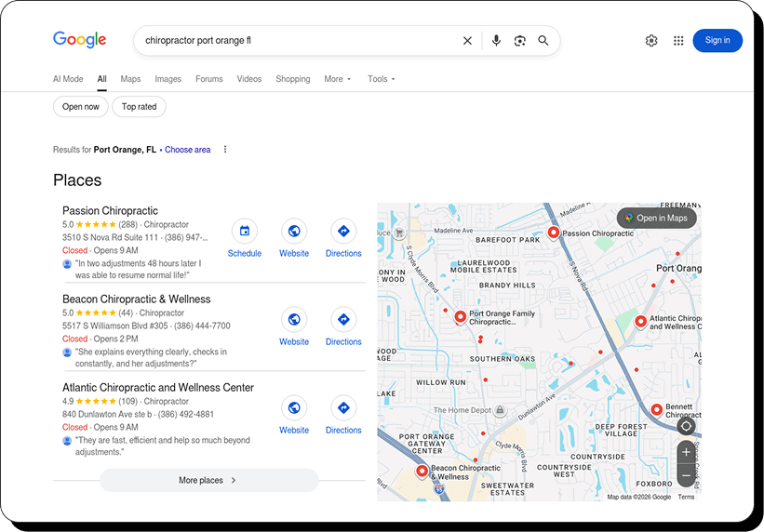Click the More places button
The height and width of the screenshot is (532, 764).
click(x=208, y=480)
